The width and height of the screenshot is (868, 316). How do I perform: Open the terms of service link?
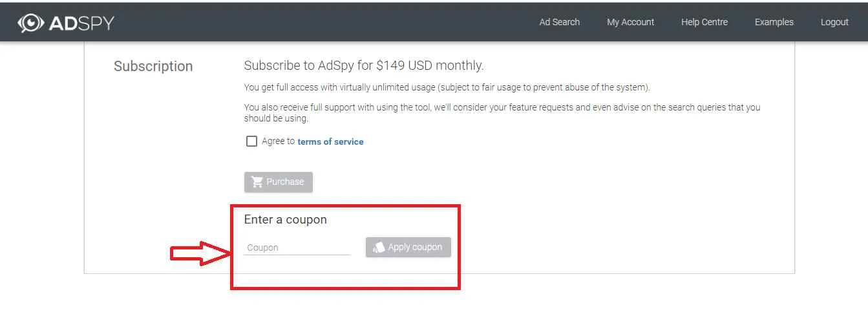tap(330, 142)
